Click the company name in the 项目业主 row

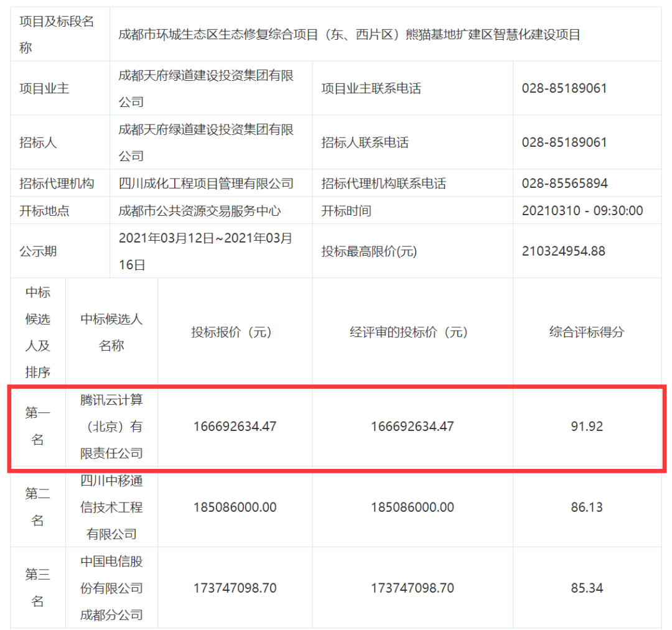pyautogui.click(x=206, y=88)
